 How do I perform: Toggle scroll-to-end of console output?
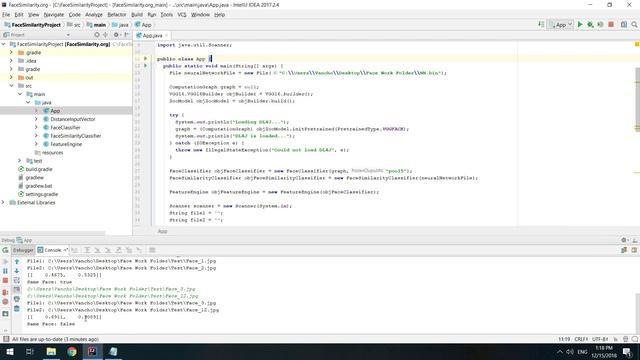point(17,290)
